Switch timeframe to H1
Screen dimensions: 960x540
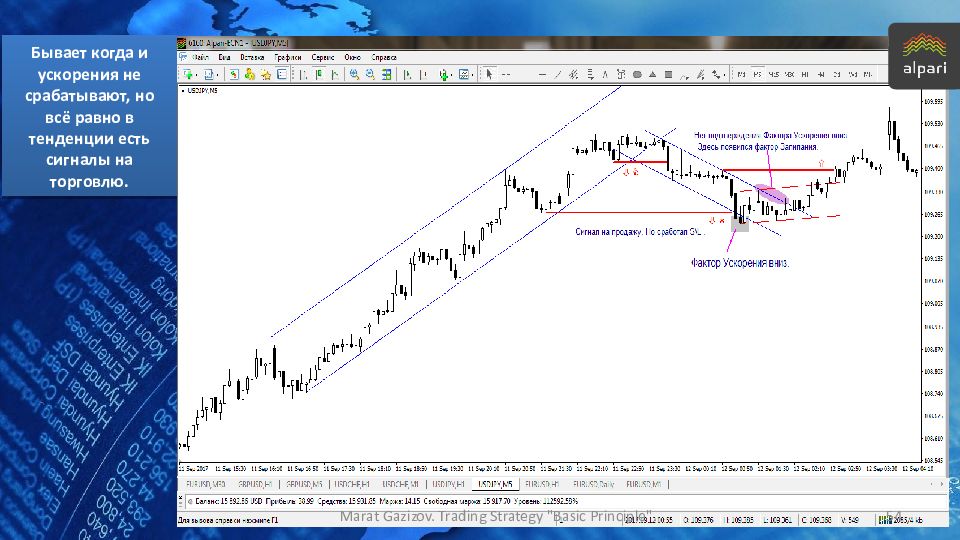coord(805,74)
